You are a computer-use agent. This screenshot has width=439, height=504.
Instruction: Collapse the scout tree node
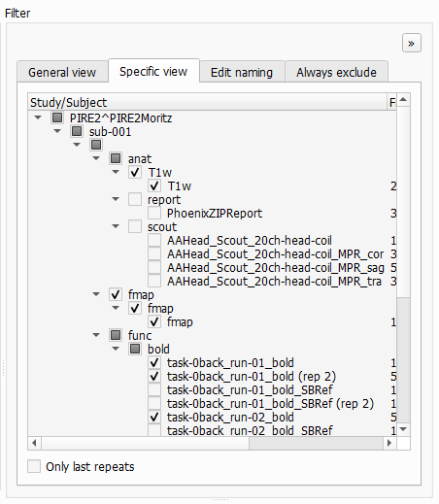[x=116, y=226]
